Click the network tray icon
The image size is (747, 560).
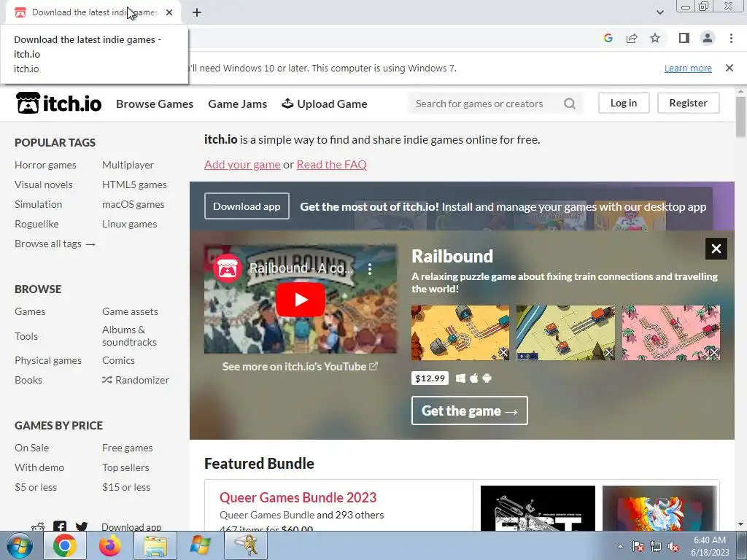click(656, 546)
